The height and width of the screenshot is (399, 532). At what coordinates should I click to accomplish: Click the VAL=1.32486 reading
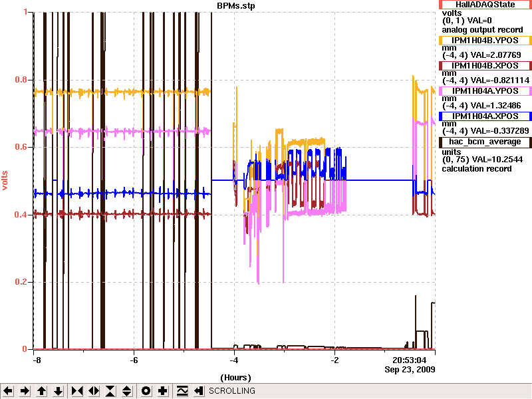tap(495, 106)
